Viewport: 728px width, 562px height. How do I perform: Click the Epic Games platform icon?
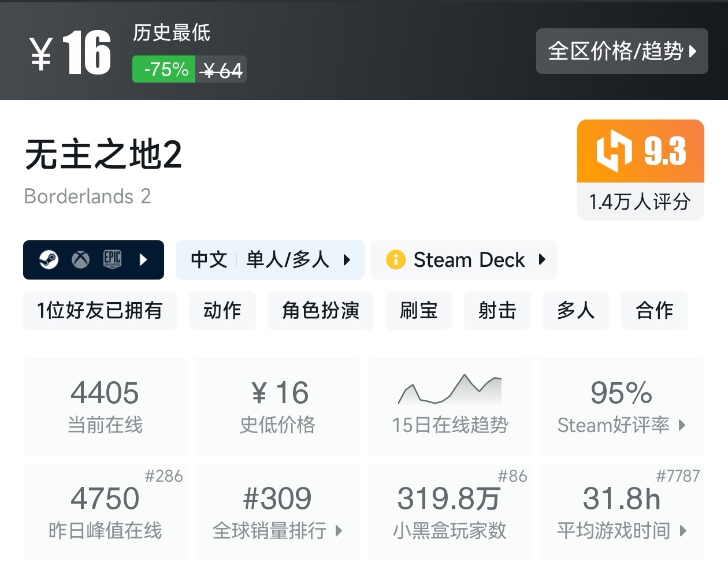112,260
